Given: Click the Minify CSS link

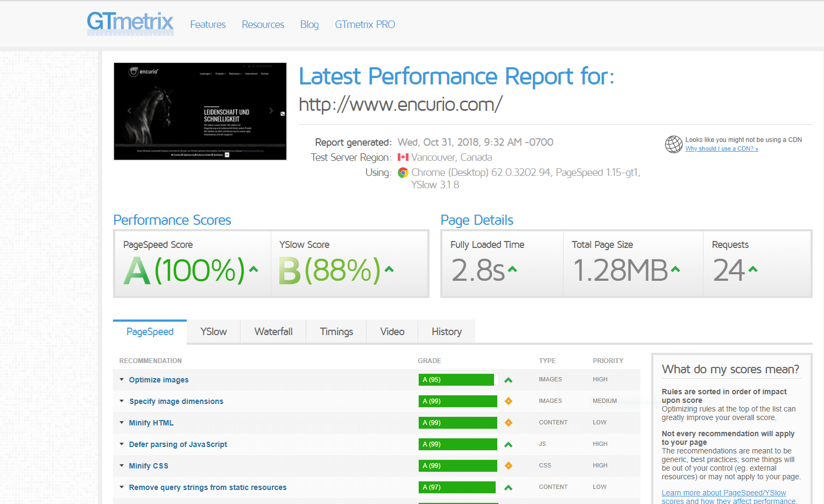Looking at the screenshot, I should click(x=149, y=466).
